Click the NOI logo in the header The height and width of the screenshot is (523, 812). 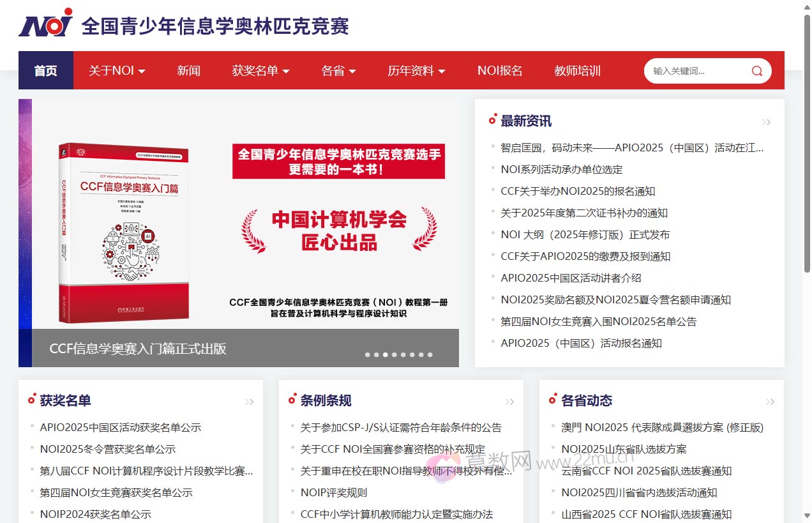(x=46, y=24)
